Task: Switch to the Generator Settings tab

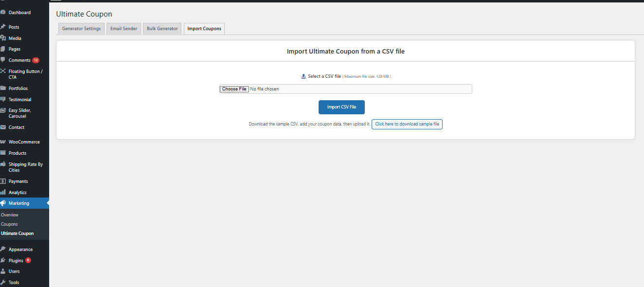Action: (81, 29)
